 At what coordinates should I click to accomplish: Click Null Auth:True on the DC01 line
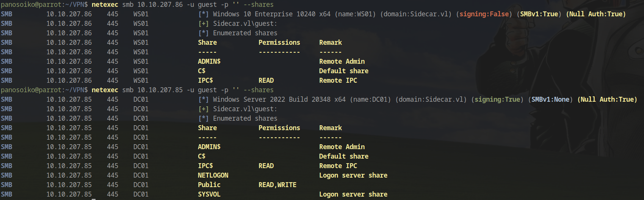607,99
